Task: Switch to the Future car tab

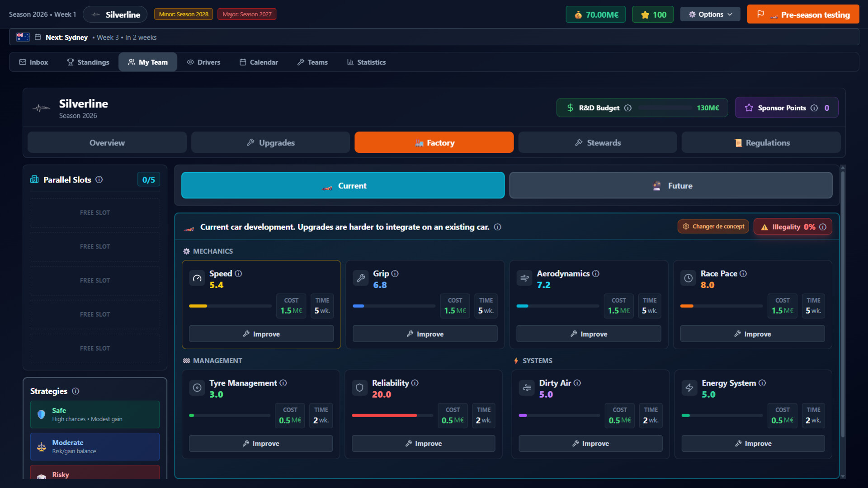Action: coord(670,185)
